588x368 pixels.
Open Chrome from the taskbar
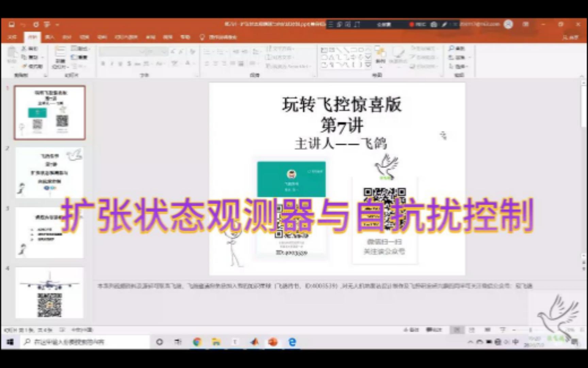(197, 342)
